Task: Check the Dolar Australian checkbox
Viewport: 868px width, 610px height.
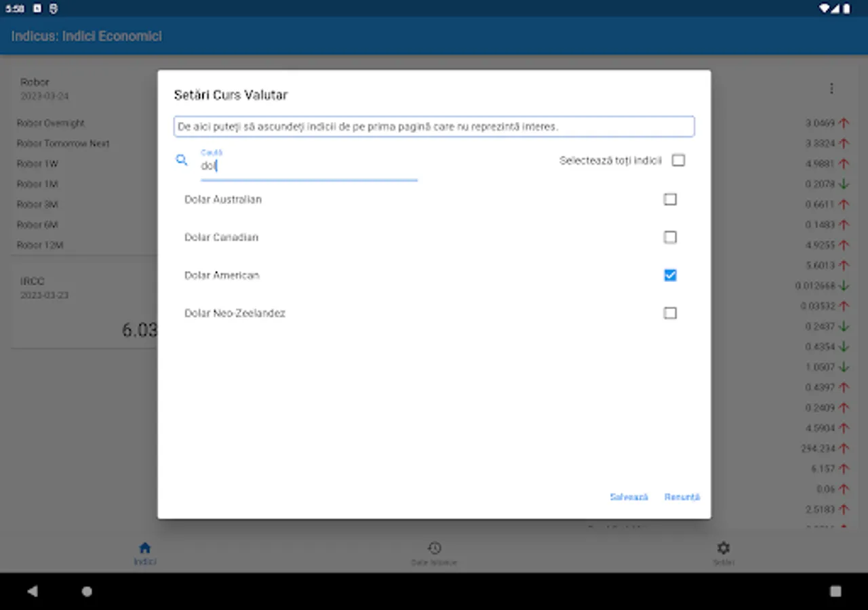Action: coord(670,199)
